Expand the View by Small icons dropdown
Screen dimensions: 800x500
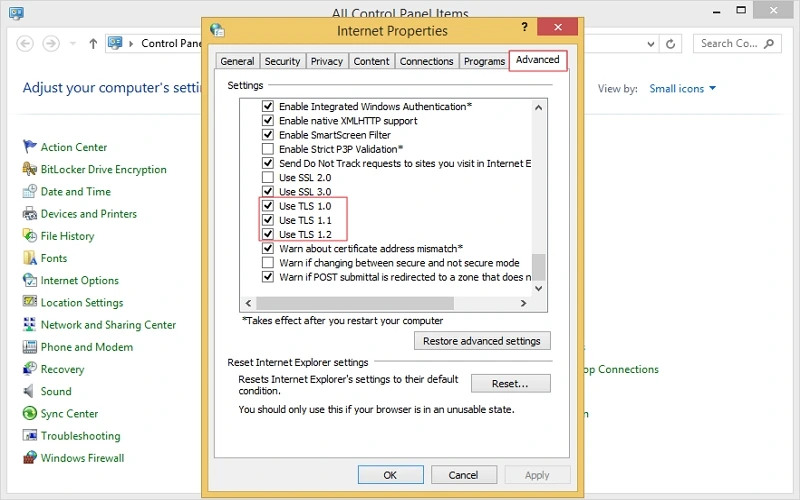click(x=683, y=89)
